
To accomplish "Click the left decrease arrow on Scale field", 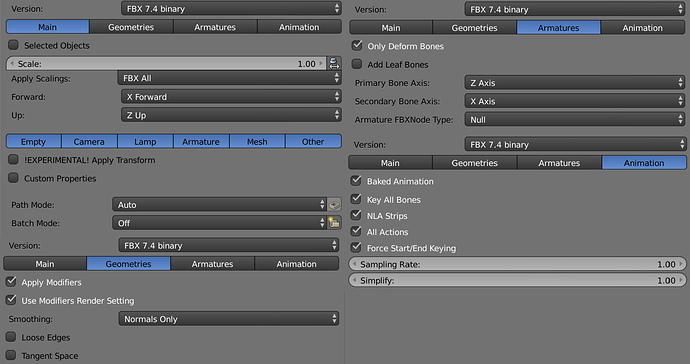I will tap(12, 64).
